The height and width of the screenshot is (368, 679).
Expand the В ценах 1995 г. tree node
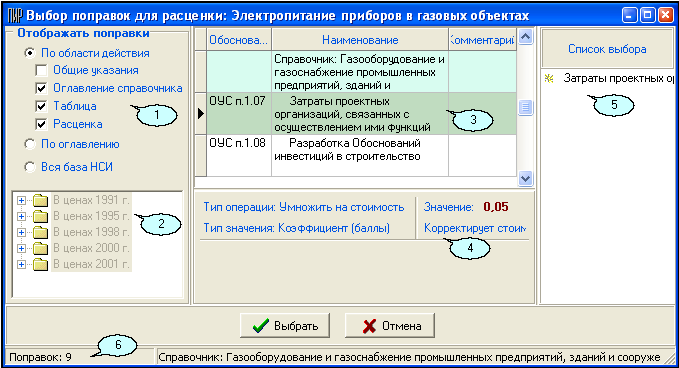(21, 216)
